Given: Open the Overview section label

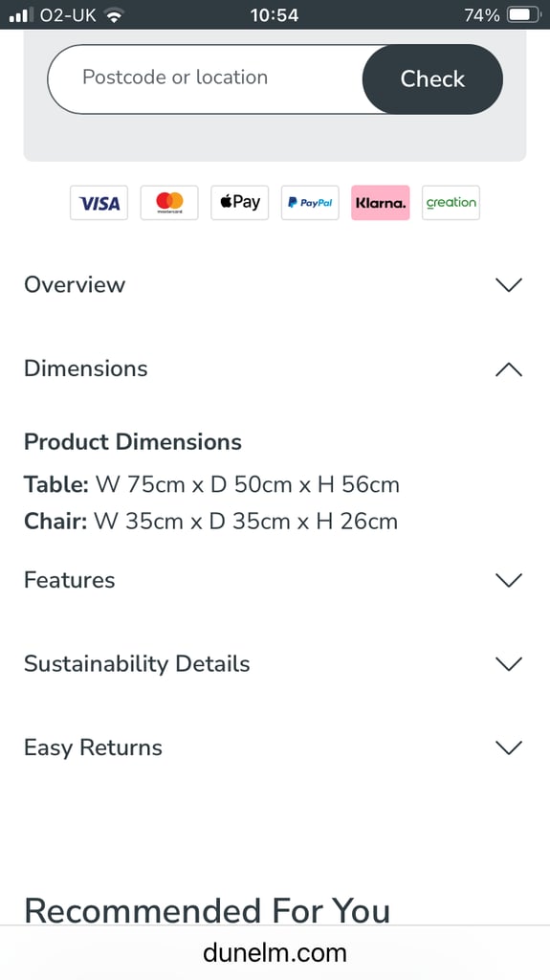Looking at the screenshot, I should pos(75,285).
